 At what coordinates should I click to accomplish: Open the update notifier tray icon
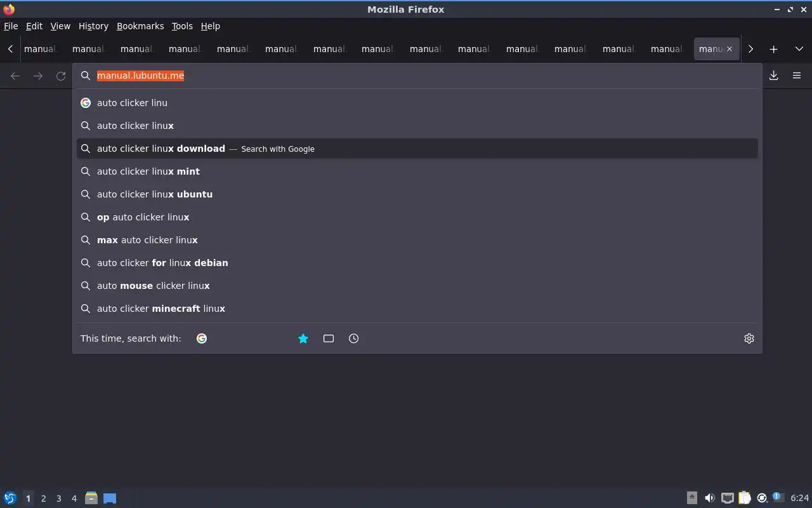click(762, 498)
